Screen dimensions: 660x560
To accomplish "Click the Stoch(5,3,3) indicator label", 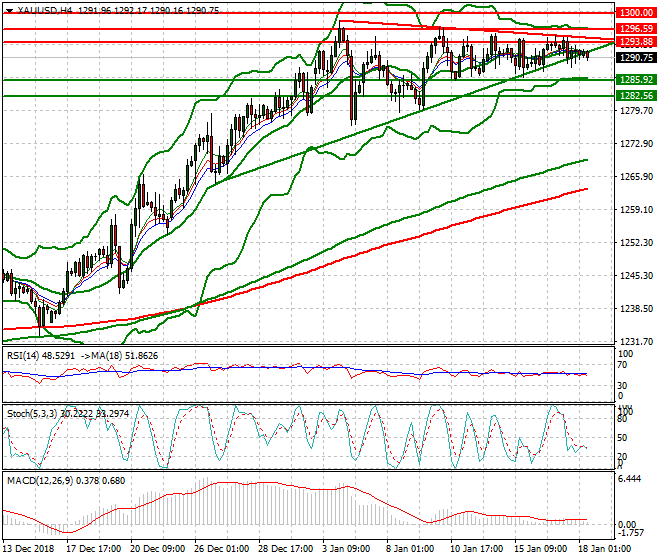I will [x=32, y=413].
